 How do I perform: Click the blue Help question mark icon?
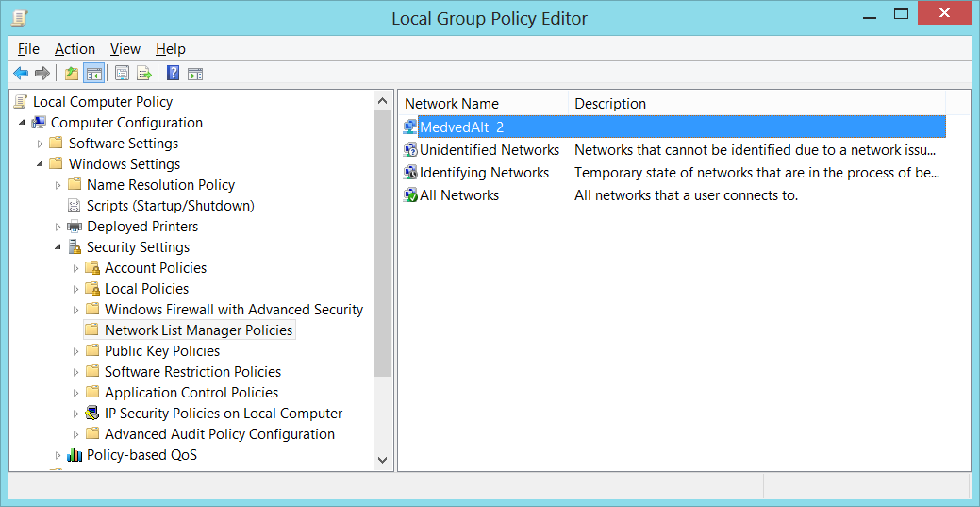174,74
